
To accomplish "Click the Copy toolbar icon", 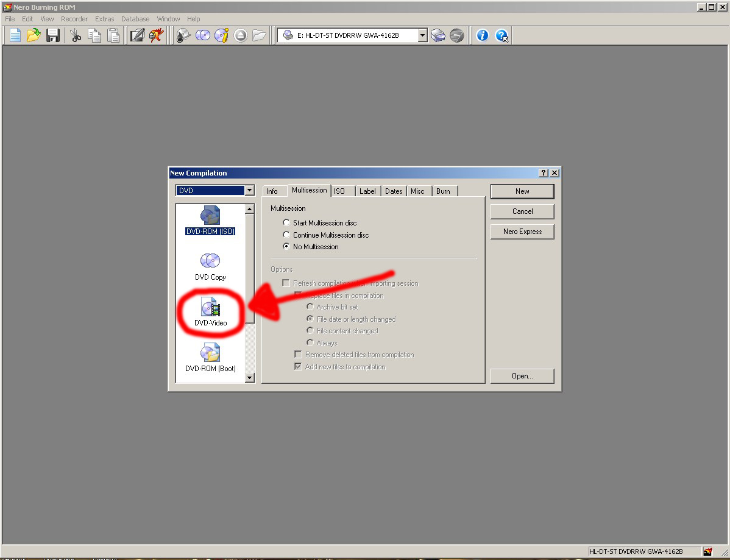I will tap(94, 35).
